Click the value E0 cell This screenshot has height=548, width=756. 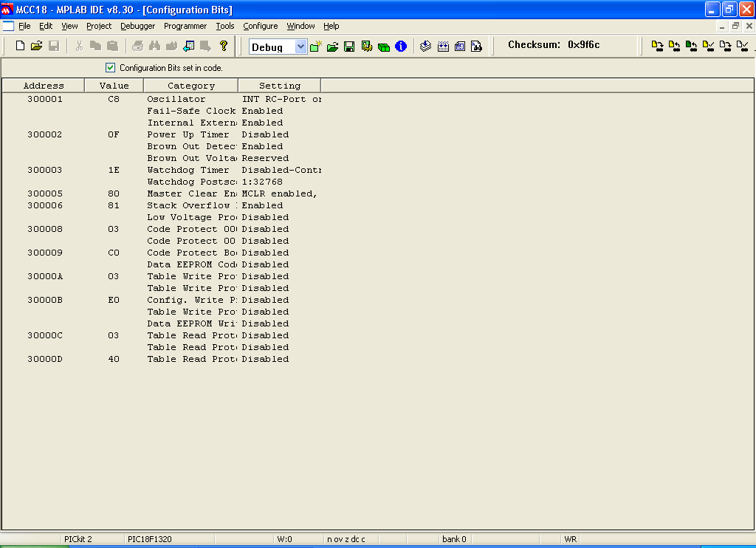pos(114,300)
